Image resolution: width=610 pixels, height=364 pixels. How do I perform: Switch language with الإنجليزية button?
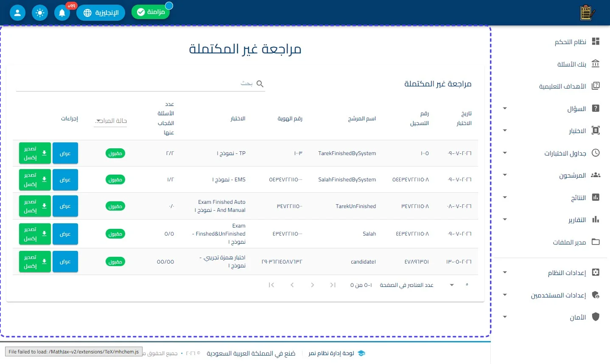coord(101,13)
